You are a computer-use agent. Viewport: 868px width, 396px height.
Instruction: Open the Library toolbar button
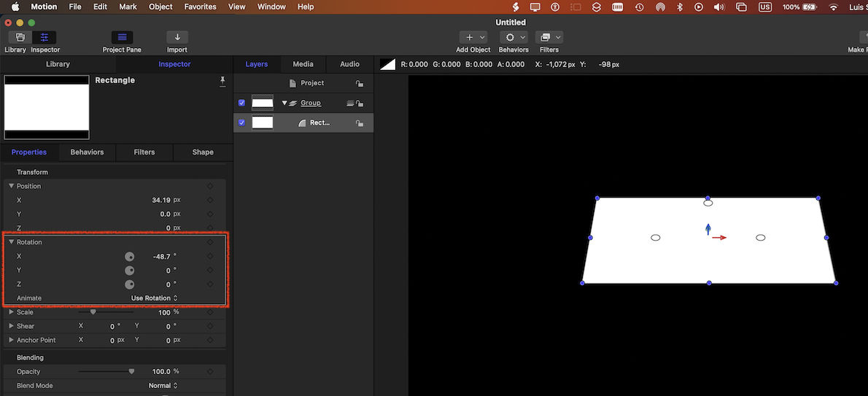tap(20, 38)
